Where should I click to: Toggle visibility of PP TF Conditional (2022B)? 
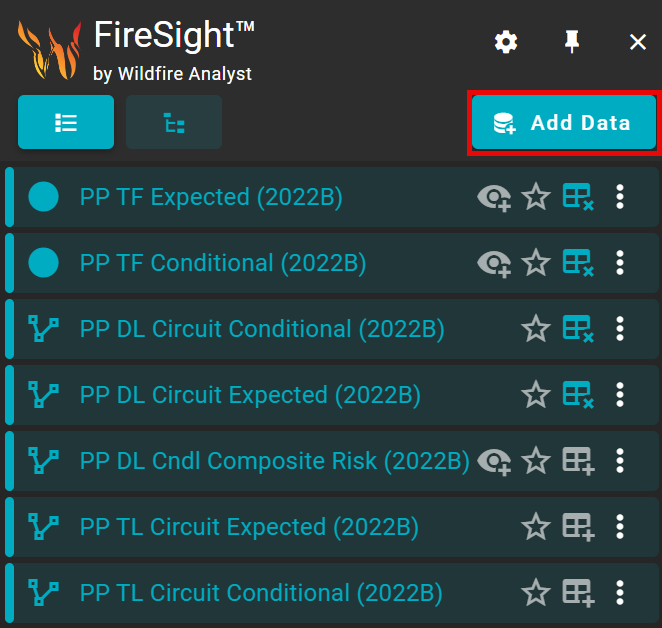coord(494,264)
